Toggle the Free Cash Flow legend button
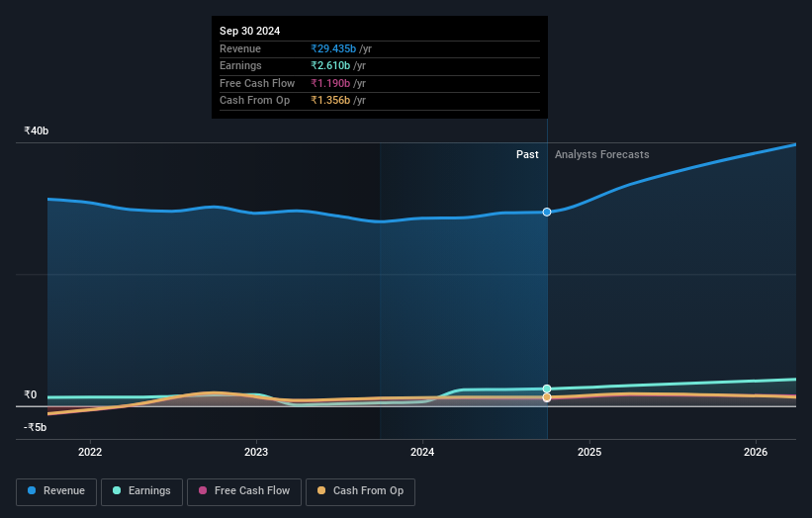This screenshot has height=518, width=812. (244, 491)
